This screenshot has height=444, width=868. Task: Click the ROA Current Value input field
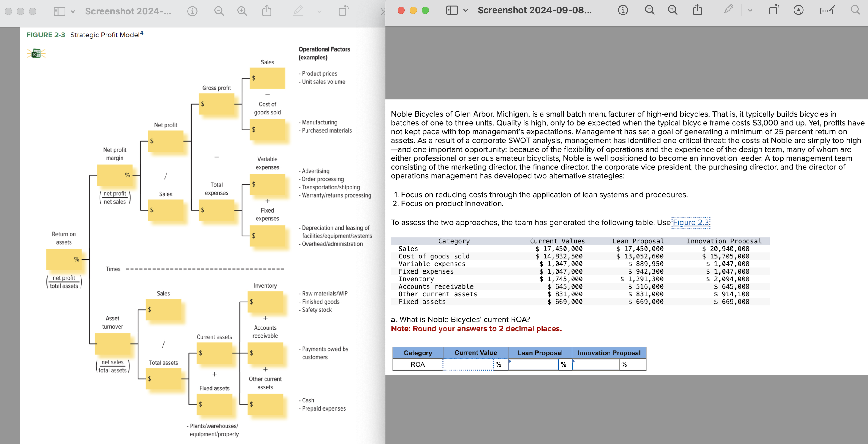(x=468, y=364)
